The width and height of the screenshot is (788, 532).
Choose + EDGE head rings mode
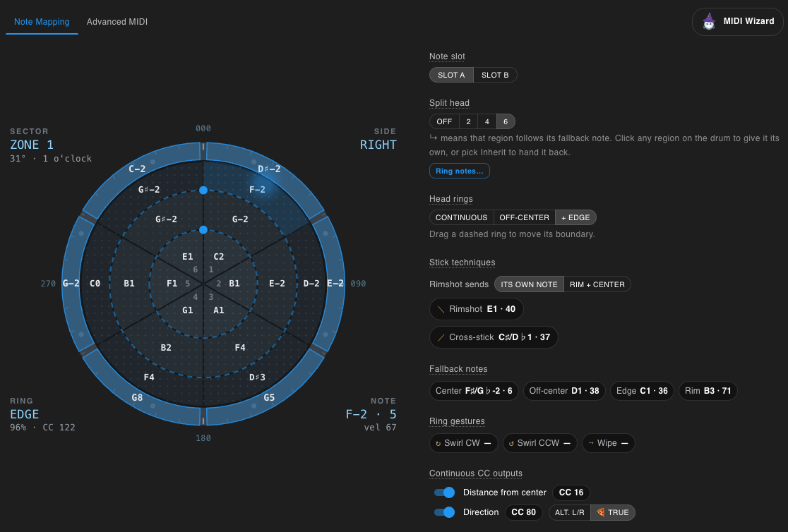(x=575, y=217)
